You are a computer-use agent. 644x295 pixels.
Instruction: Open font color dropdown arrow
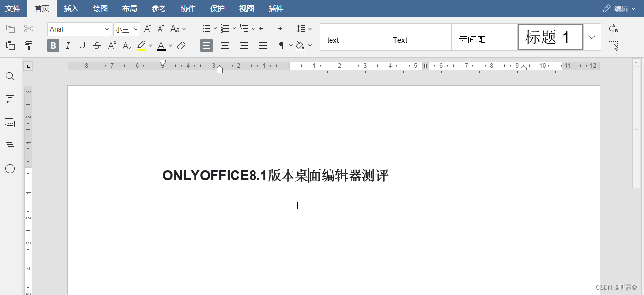coord(170,46)
